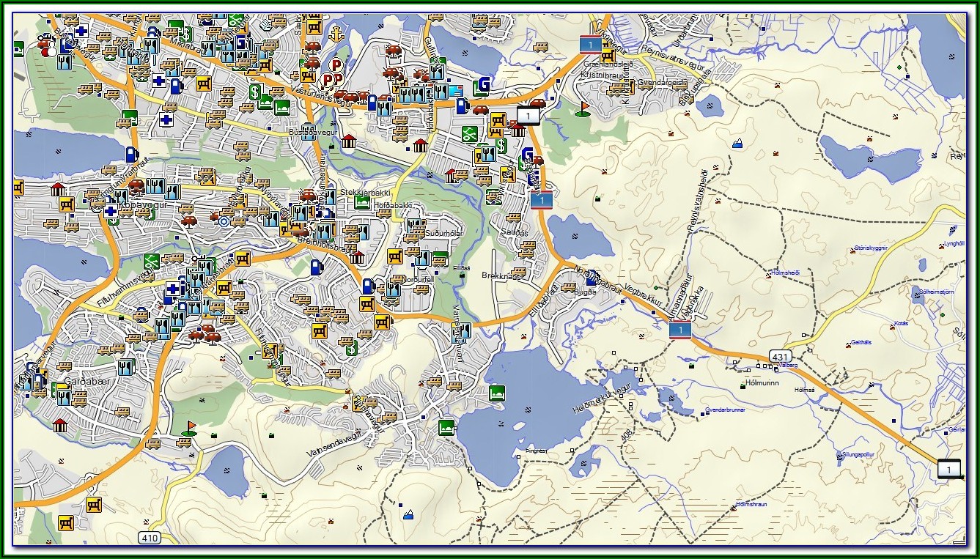Click the Garðabær town label
Screen dimensions: 980x559
coord(86,382)
